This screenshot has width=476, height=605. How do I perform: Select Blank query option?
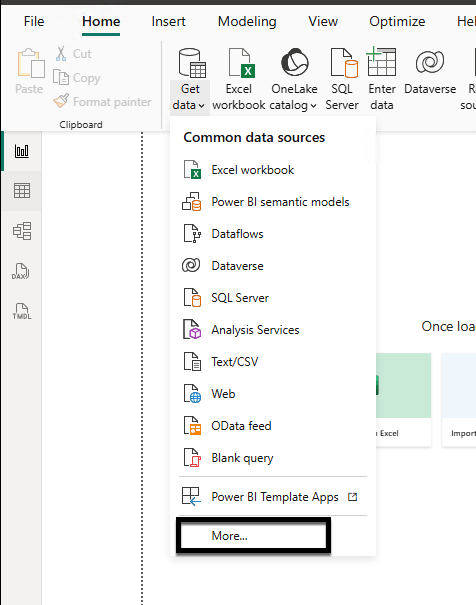273,458
